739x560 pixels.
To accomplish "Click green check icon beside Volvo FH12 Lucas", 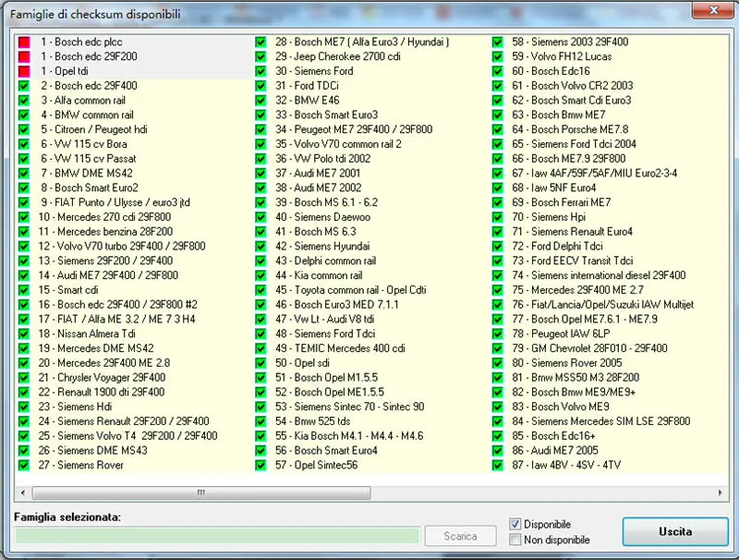I will [498, 57].
